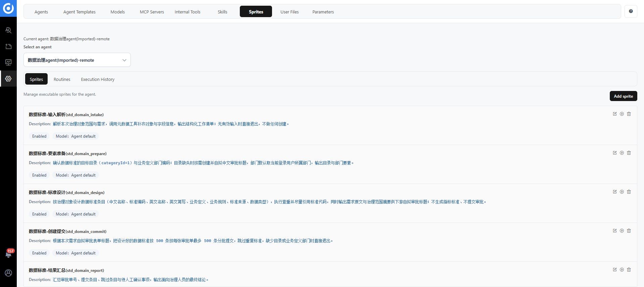Open the tasks sidebar icon

(x=8, y=46)
